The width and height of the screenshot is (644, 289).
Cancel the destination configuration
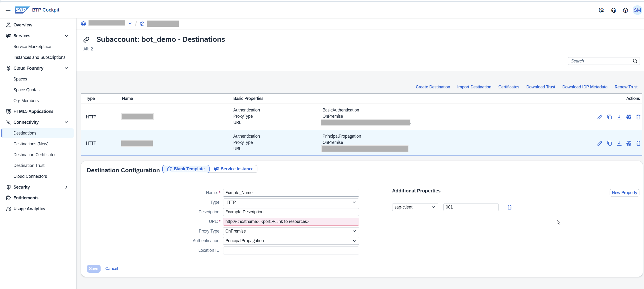(111, 269)
